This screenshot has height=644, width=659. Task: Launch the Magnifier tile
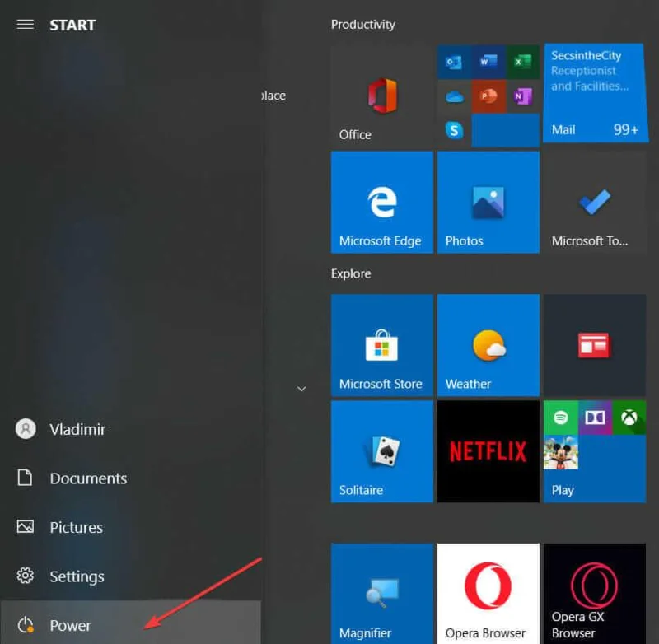(x=382, y=594)
